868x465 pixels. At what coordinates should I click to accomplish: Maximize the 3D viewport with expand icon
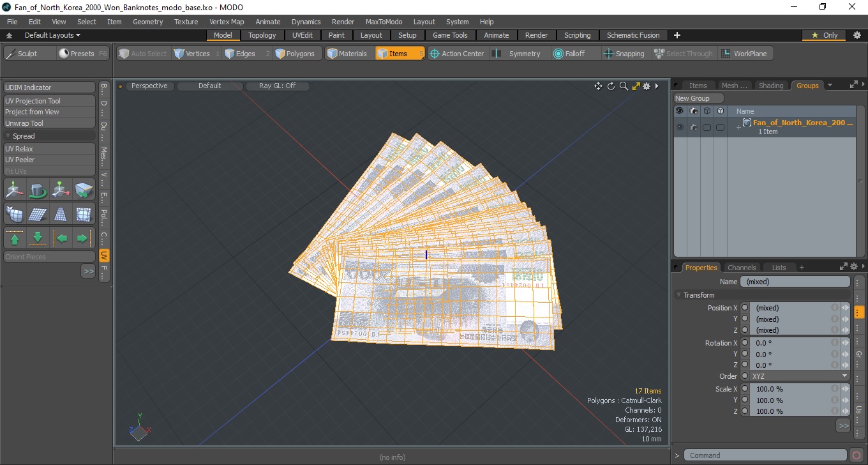636,86
